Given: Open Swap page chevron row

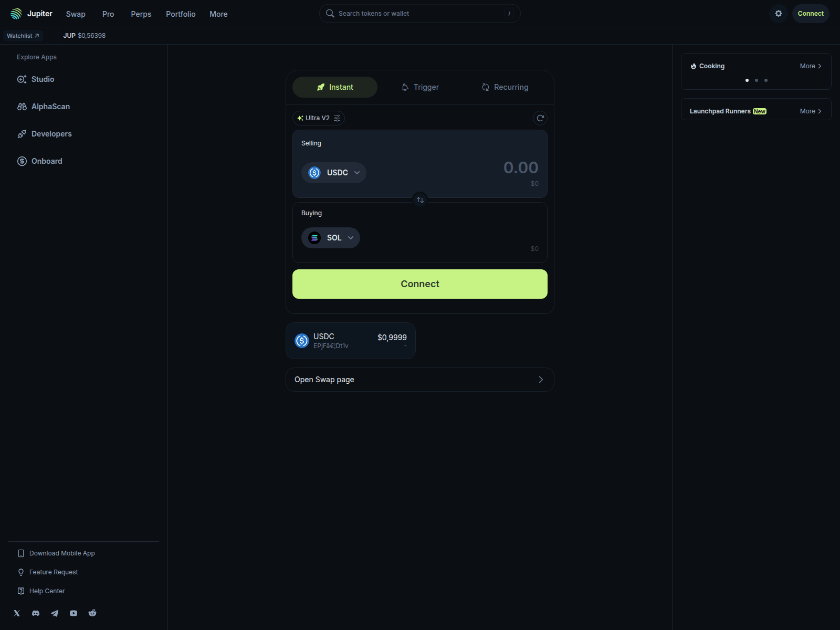Looking at the screenshot, I should (420, 380).
